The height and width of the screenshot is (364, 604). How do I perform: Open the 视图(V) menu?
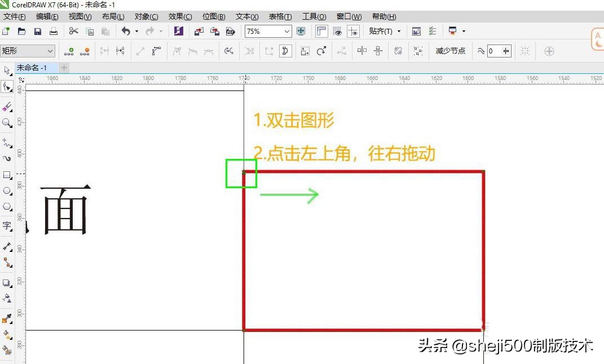point(80,16)
